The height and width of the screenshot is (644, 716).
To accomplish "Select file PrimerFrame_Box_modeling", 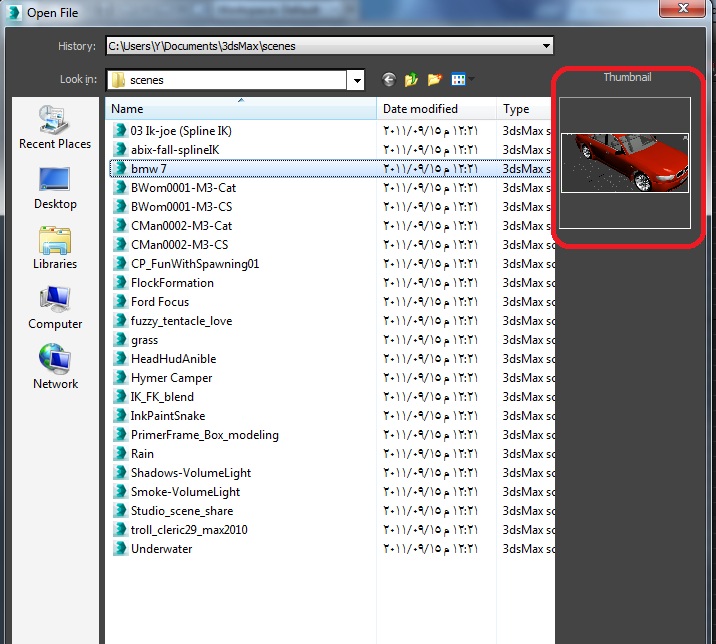I will (x=205, y=435).
